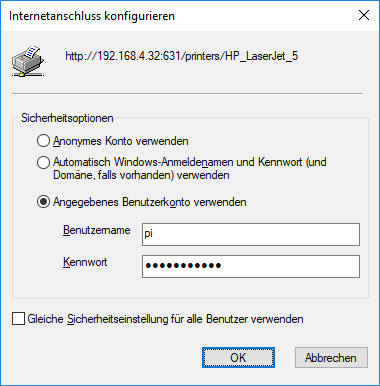Viewport: 380px width, 386px height.
Task: Focus the Kennwort password field
Action: (x=251, y=266)
